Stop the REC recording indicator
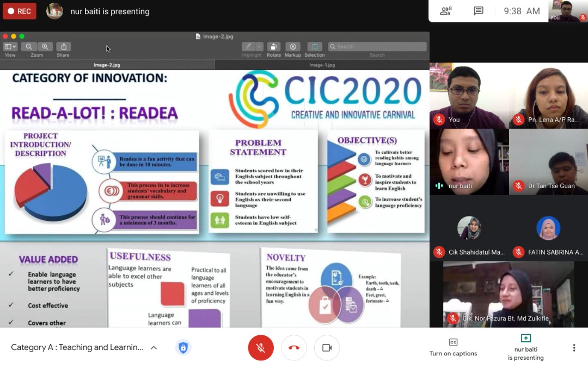Viewport: 588px width, 368px height. [20, 11]
